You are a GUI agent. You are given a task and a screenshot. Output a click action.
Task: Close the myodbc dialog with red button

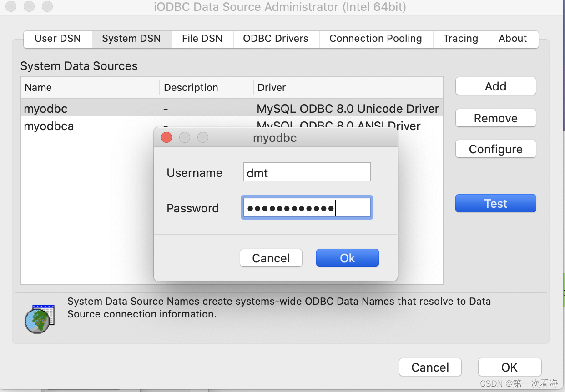(166, 137)
